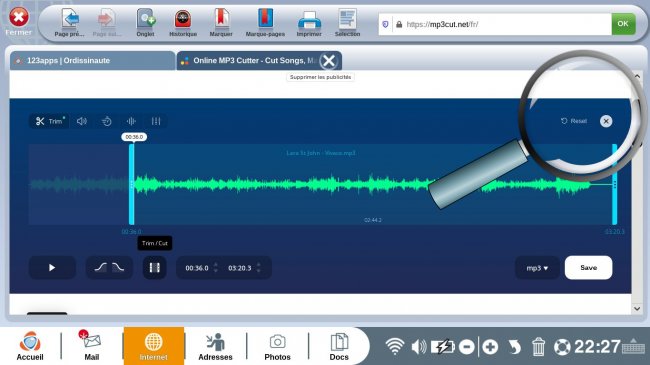
Task: Increase the 00:36.0 start time stepper
Action: [x=216, y=264]
